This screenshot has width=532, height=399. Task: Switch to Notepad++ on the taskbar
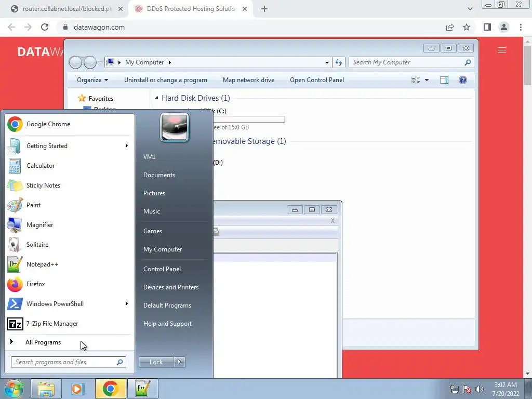(142, 389)
